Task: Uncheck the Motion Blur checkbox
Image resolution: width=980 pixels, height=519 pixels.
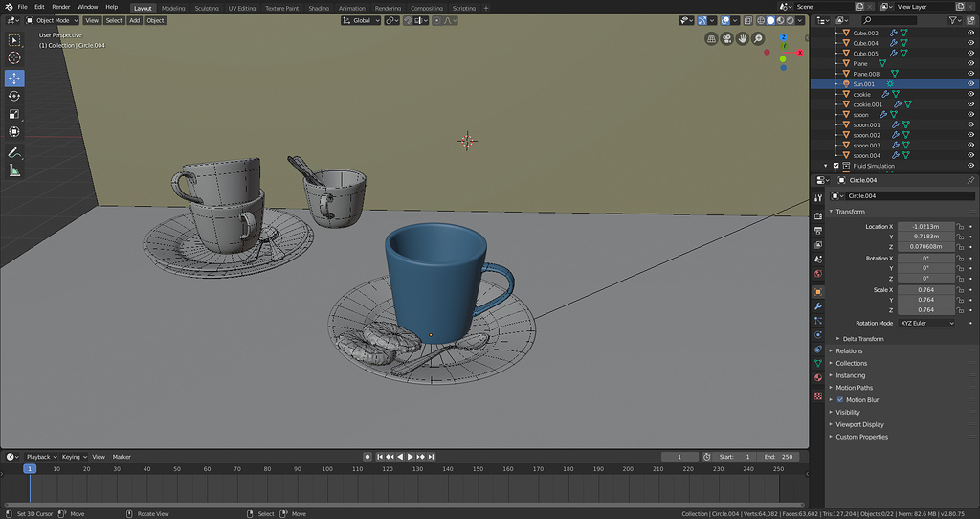Action: [840, 400]
